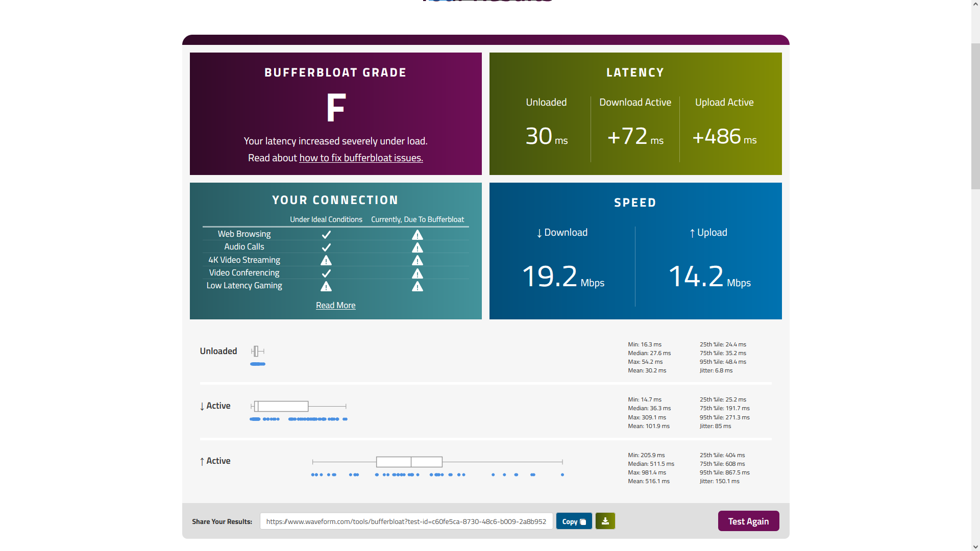Click the Low Latency Gaming ideal conditions warning icon
This screenshot has height=551, width=980.
[x=326, y=286]
